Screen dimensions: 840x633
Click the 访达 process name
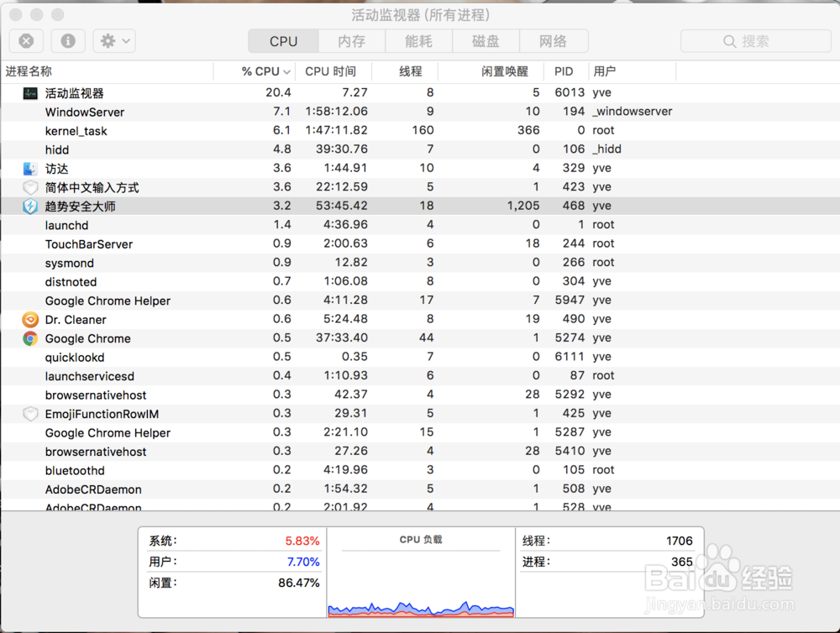(57, 169)
